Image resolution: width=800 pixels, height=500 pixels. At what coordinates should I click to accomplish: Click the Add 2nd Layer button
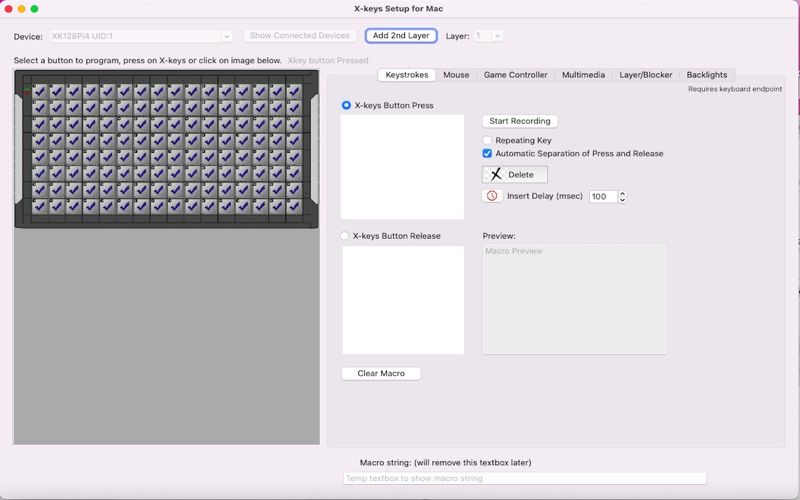pyautogui.click(x=401, y=36)
